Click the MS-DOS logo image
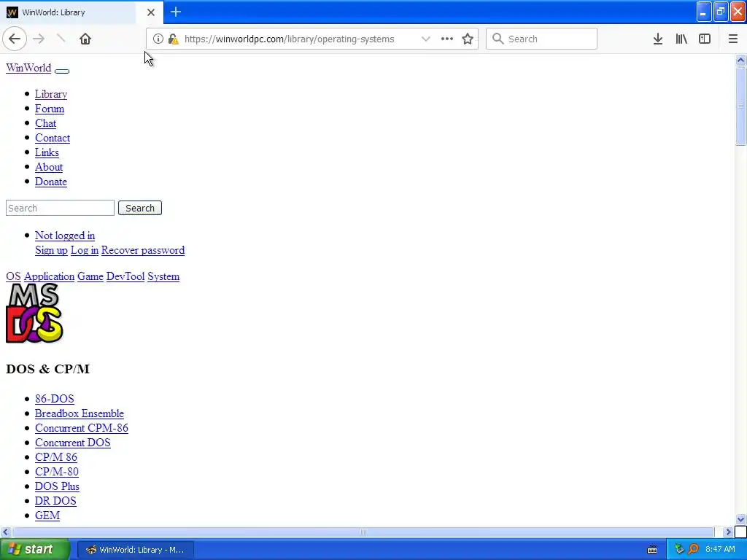 [34, 313]
